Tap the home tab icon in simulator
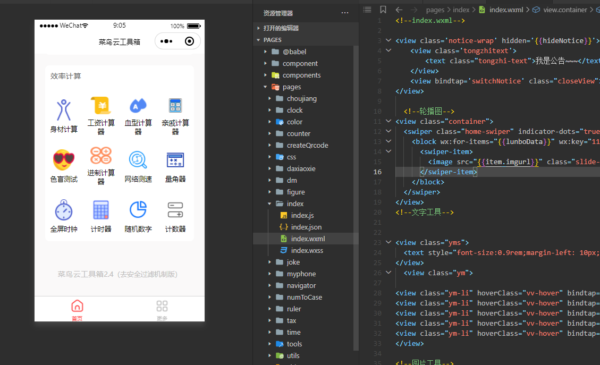Viewport: 600px width, 365px height. [x=77, y=306]
